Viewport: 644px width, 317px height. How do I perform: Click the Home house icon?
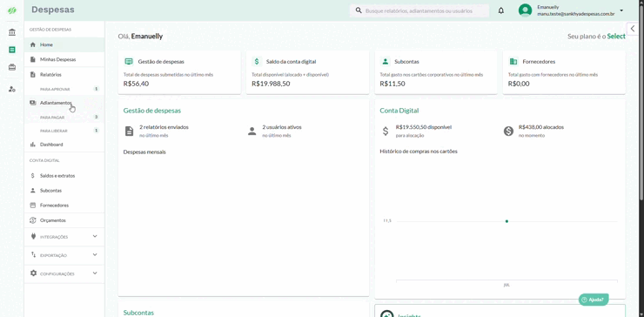coord(33,44)
